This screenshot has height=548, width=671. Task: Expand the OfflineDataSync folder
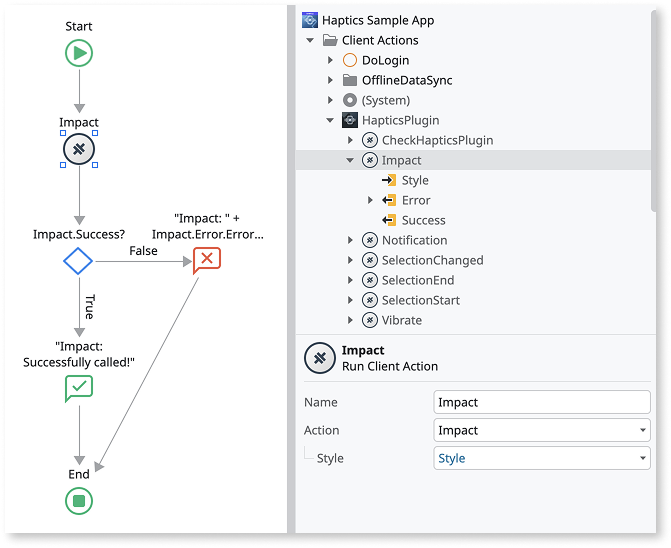point(330,80)
